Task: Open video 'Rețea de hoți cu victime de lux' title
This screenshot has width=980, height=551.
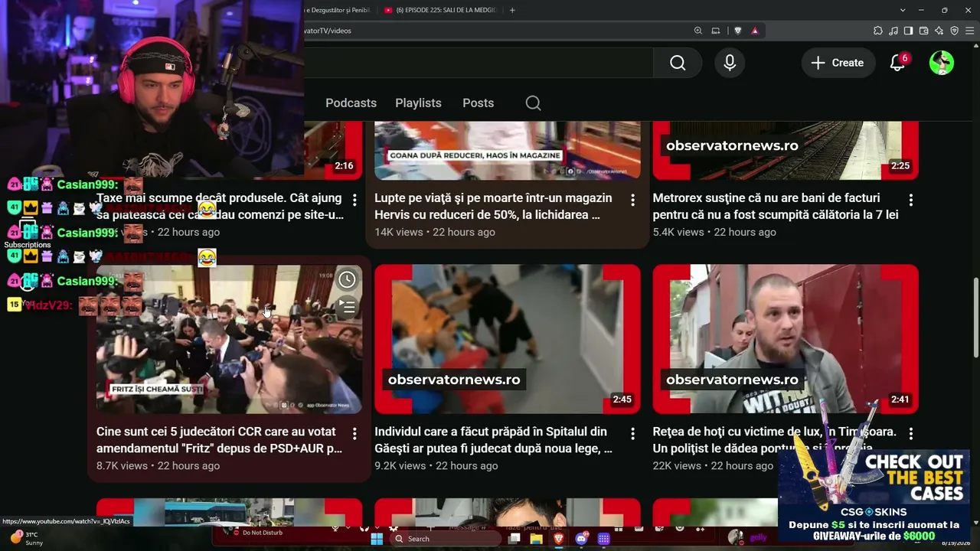Action: click(x=774, y=440)
